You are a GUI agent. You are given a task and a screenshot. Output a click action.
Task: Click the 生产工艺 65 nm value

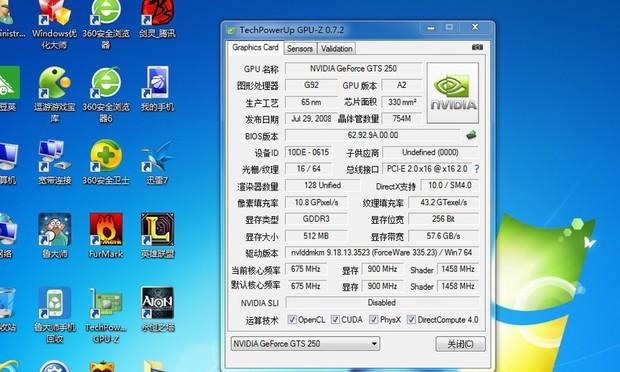[x=311, y=102]
